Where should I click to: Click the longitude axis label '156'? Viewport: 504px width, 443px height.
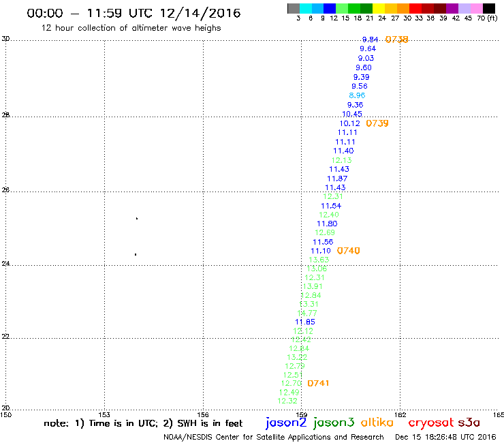203,414
